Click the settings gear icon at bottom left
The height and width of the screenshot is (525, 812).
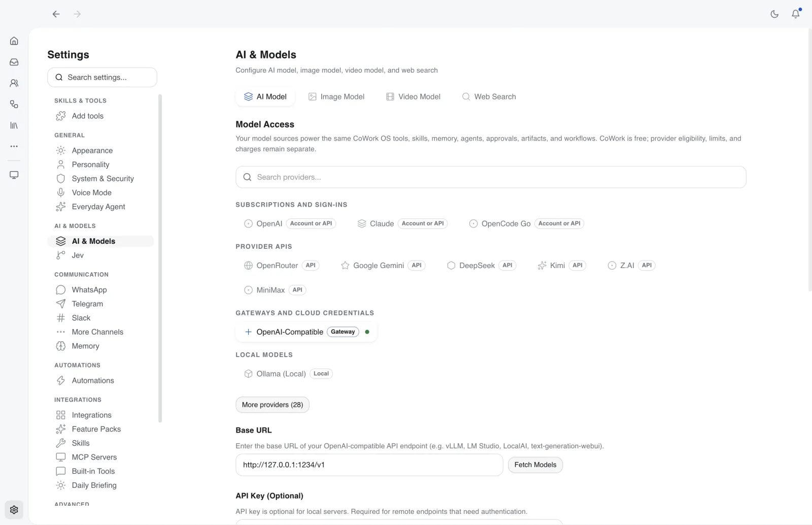[14, 510]
